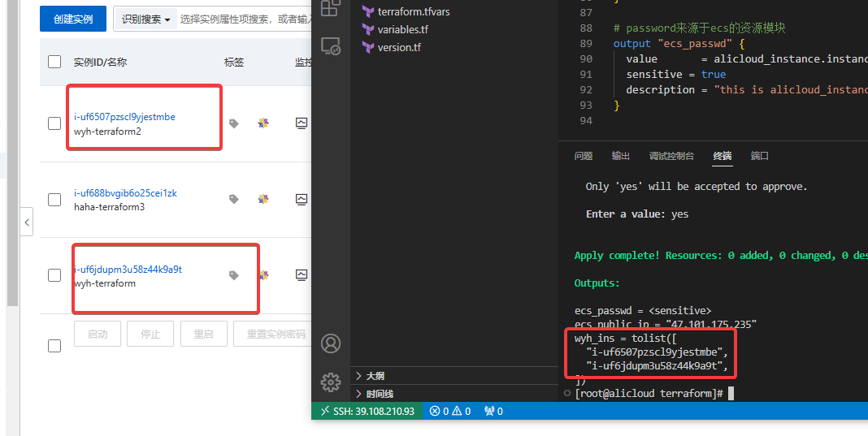
Task: Click forwarded ports status bar item
Action: [493, 411]
